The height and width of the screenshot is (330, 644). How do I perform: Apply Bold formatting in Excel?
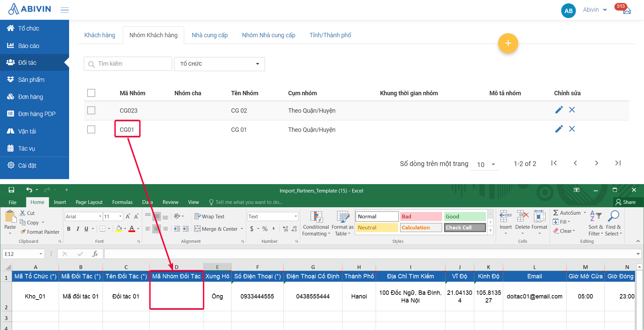(69, 229)
